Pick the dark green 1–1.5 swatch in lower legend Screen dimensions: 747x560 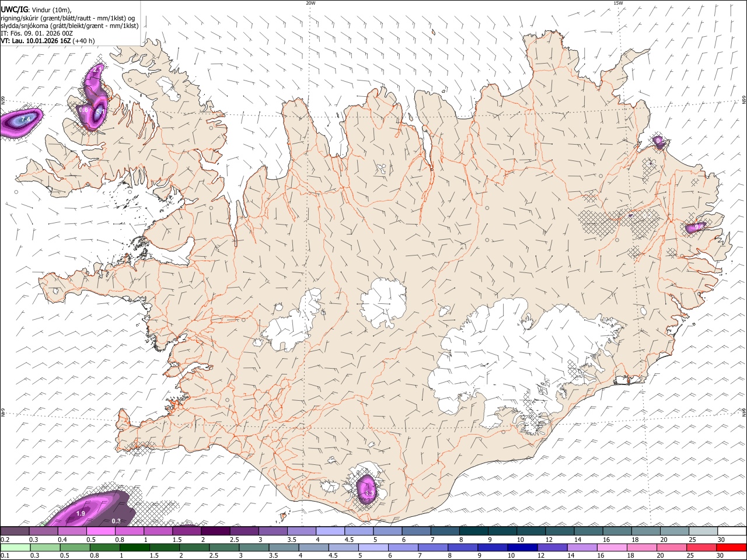tap(134, 548)
